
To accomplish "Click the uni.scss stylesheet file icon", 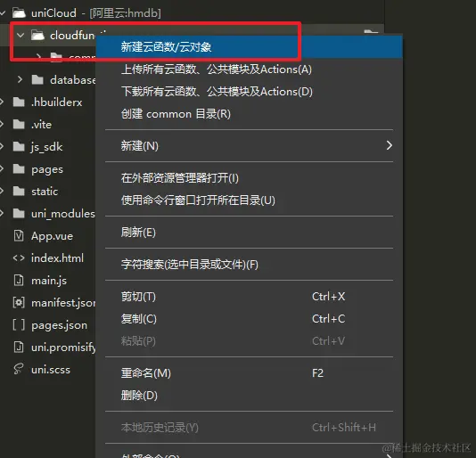I will pos(18,370).
